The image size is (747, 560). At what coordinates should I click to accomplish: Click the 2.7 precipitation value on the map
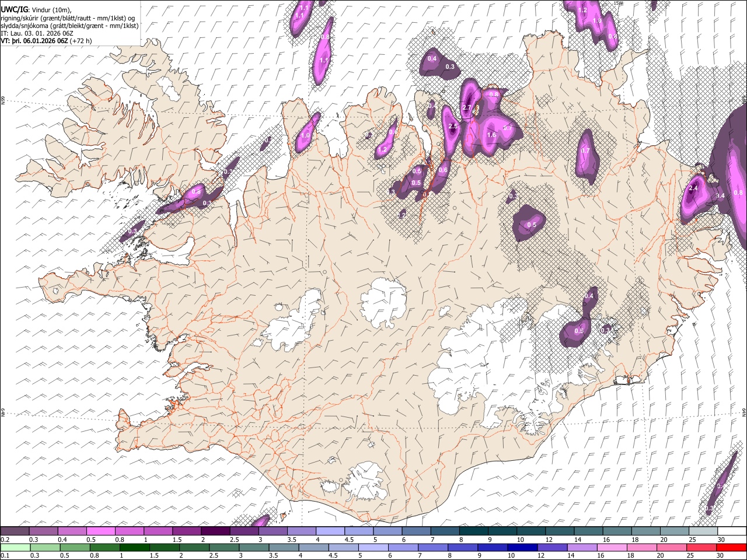point(466,108)
